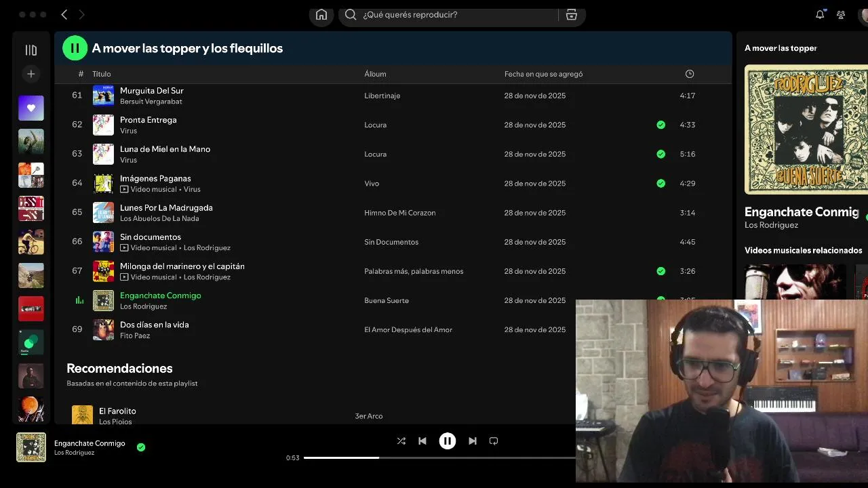Screen dimensions: 868x488
Task: Sort by Álbum column header
Action: click(x=375, y=74)
